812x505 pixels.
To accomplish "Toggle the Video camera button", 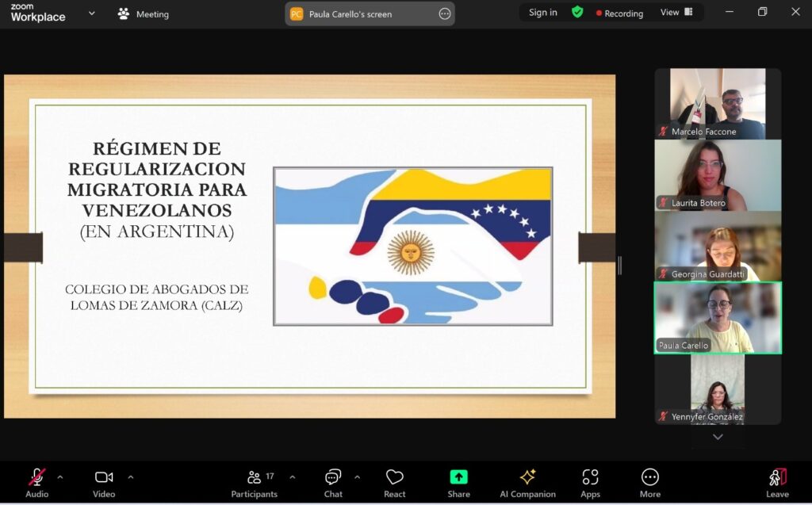I will pos(104,483).
